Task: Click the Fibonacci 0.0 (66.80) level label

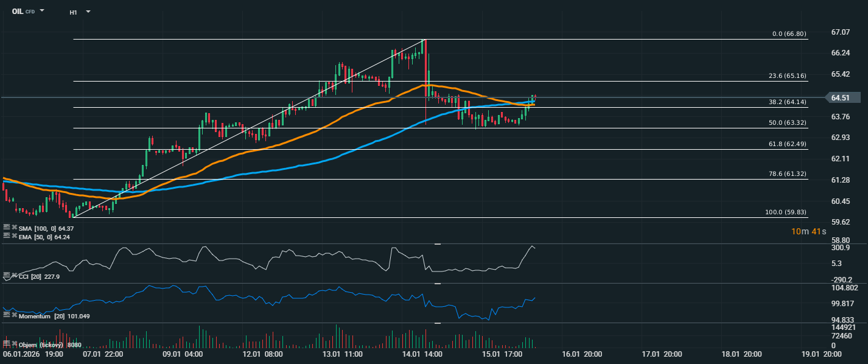Action: click(789, 34)
